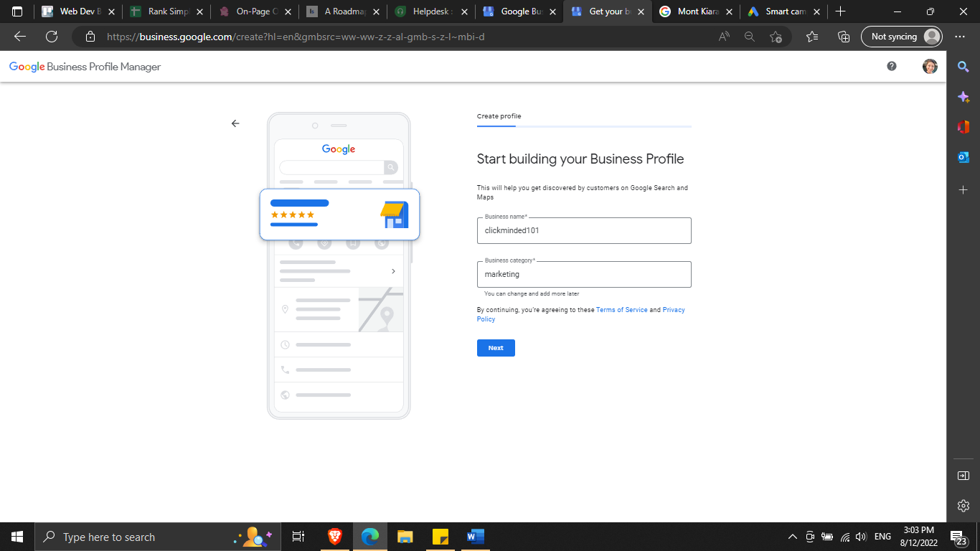This screenshot has height=551, width=980.
Task: Open the Collections icon in toolbar
Action: [844, 37]
